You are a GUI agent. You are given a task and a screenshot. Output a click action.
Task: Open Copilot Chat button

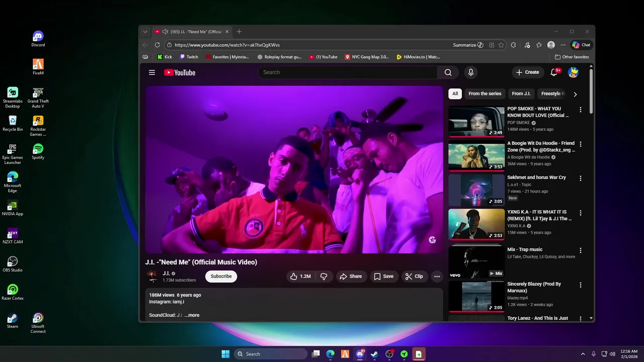click(581, 45)
